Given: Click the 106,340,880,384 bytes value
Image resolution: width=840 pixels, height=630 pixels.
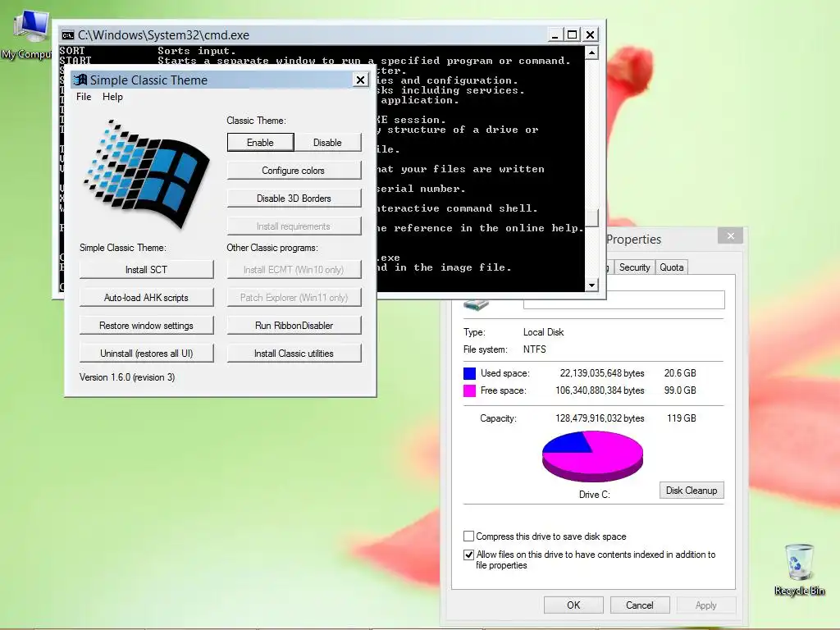Looking at the screenshot, I should click(x=600, y=390).
